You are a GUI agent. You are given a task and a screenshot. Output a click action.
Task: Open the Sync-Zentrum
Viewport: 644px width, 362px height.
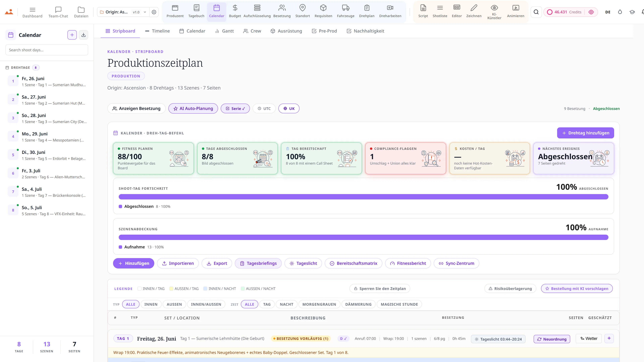point(456,263)
